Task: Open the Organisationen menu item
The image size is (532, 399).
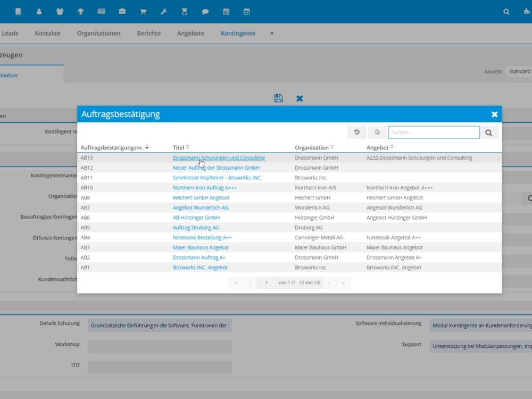Action: point(98,34)
